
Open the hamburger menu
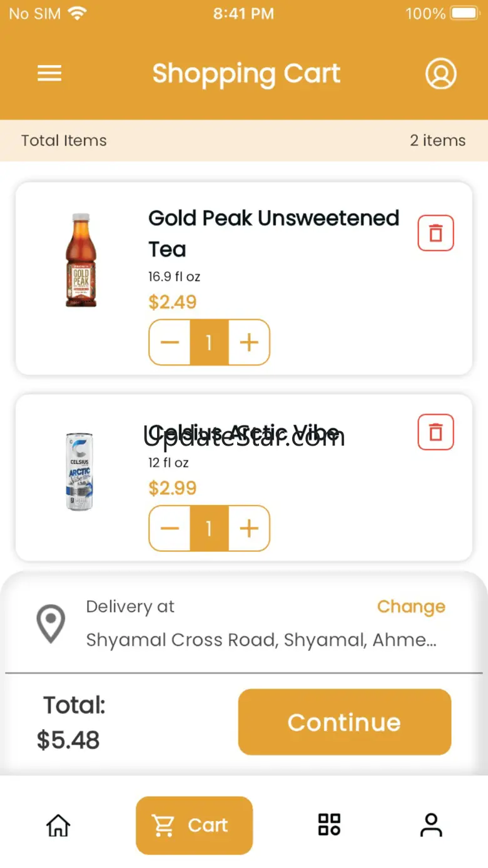point(49,74)
